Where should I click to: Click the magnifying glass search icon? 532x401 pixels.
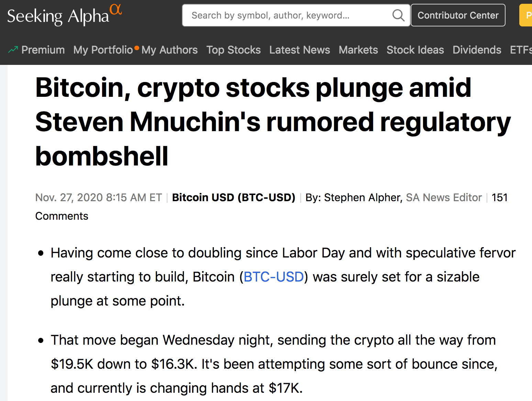point(398,15)
